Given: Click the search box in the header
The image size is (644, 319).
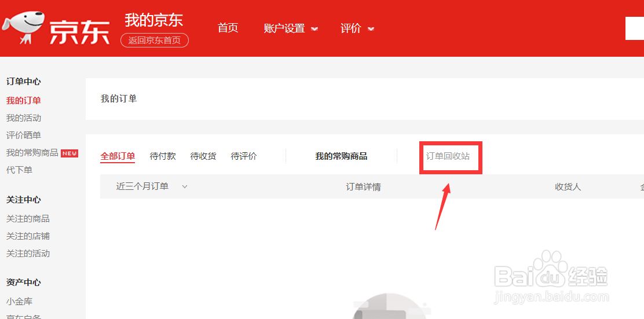Looking at the screenshot, I should (635, 28).
